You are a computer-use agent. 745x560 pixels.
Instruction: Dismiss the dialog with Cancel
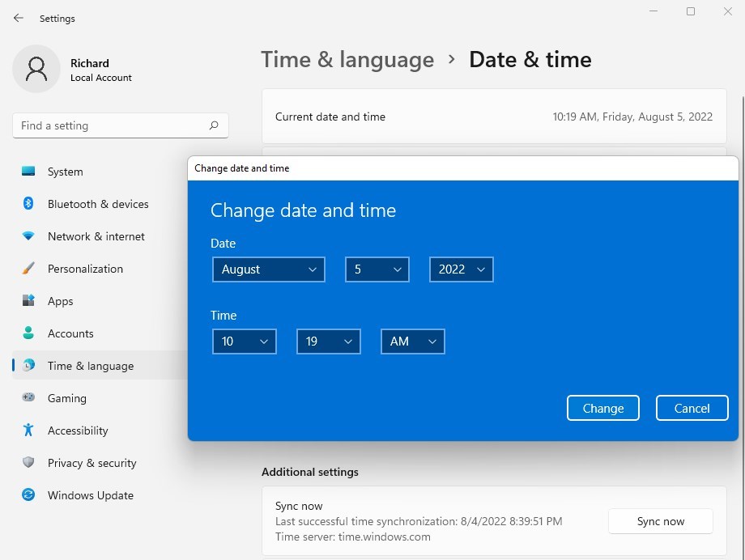[x=692, y=409]
